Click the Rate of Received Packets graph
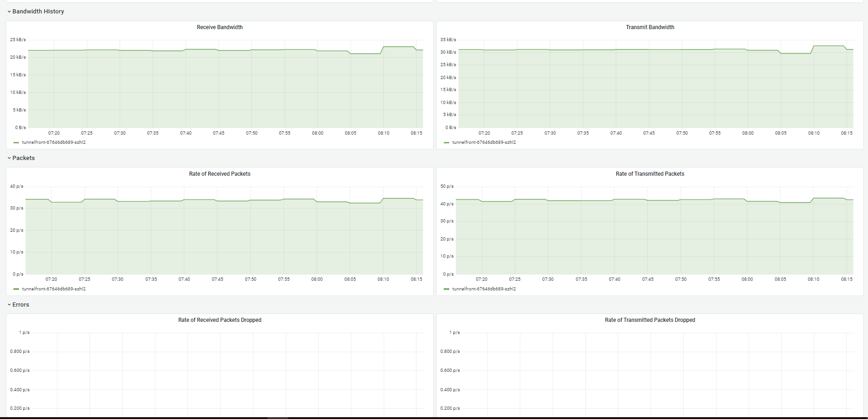Viewport: 868px width, 419px height. click(224, 230)
